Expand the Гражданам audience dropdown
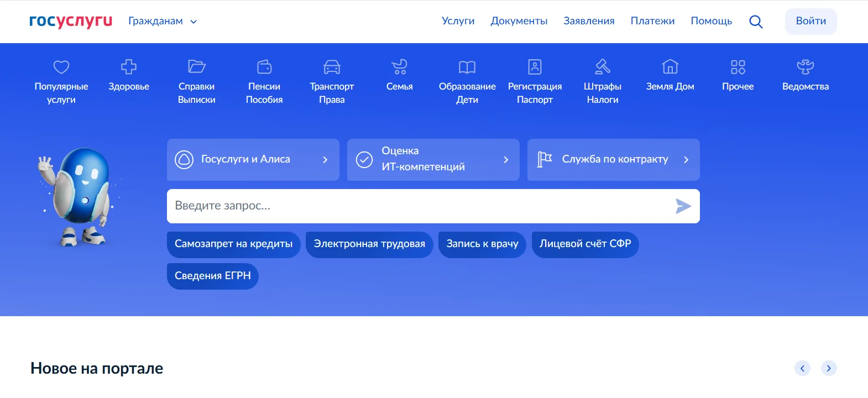This screenshot has width=868, height=398. coord(163,21)
